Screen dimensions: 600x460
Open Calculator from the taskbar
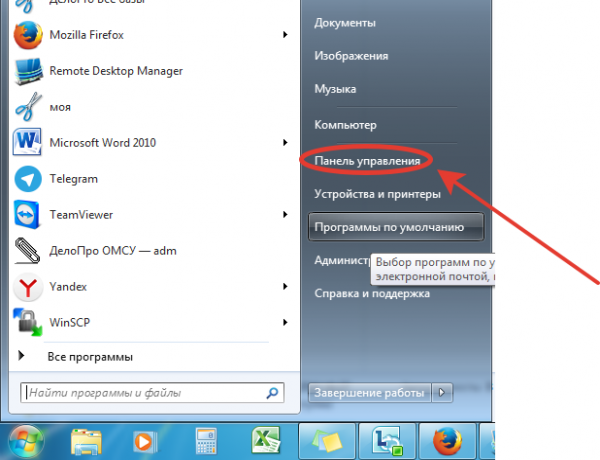pyautogui.click(x=206, y=442)
